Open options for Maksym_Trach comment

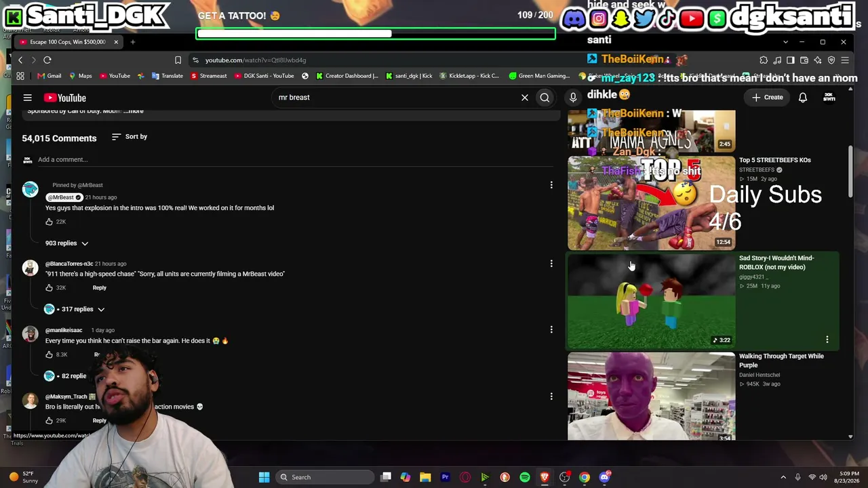pyautogui.click(x=551, y=396)
